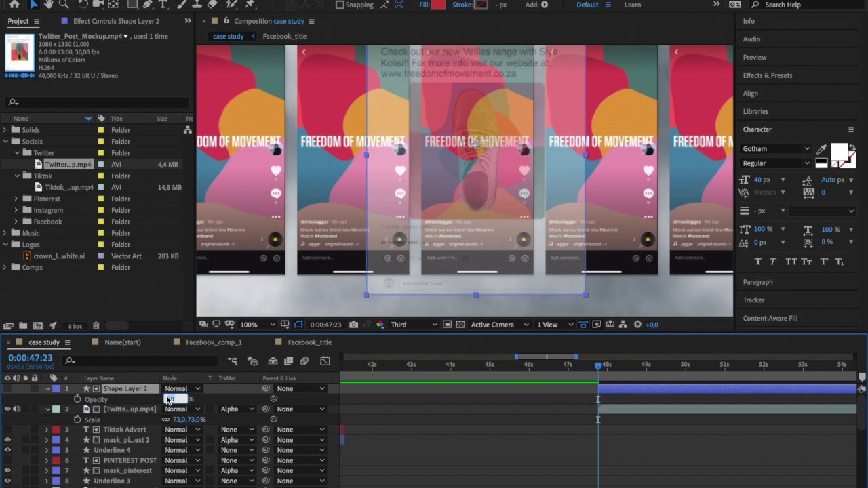The width and height of the screenshot is (868, 488).
Task: Toggle visibility of mask_pinterest layer
Action: [7, 470]
